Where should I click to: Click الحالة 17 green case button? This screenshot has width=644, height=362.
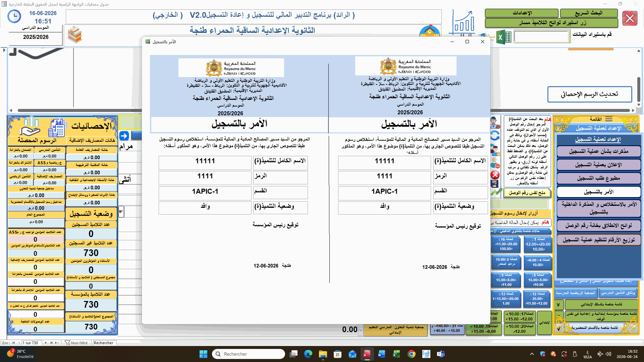[x=520, y=316]
